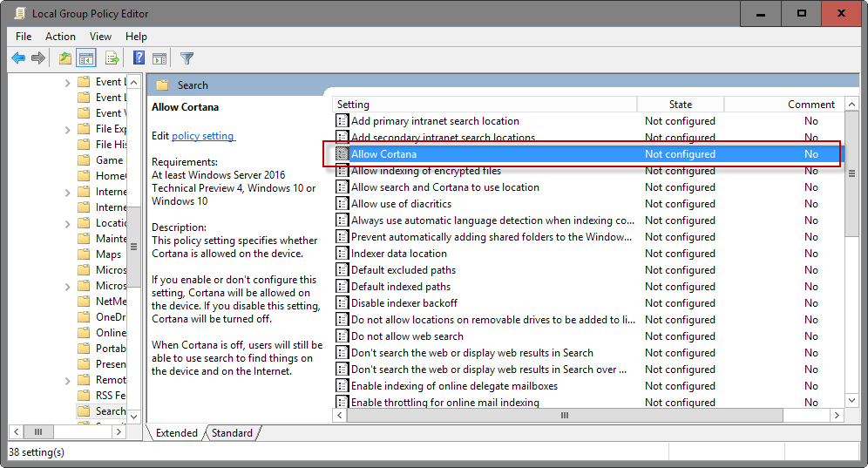Open the policy setting link
868x468 pixels.
[x=203, y=136]
